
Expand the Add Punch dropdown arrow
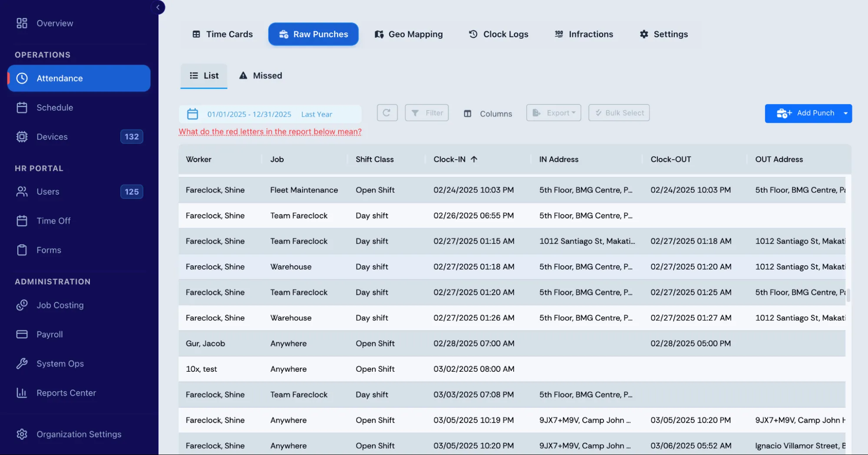845,113
